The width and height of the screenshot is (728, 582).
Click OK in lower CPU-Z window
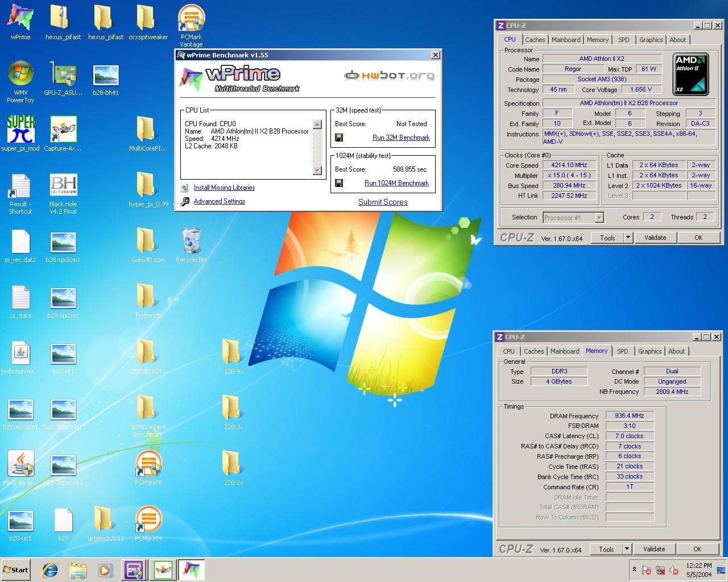[x=697, y=549]
